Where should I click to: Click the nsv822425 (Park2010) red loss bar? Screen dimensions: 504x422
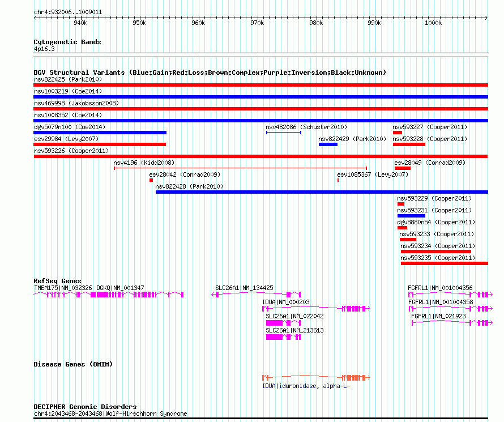[x=260, y=85]
